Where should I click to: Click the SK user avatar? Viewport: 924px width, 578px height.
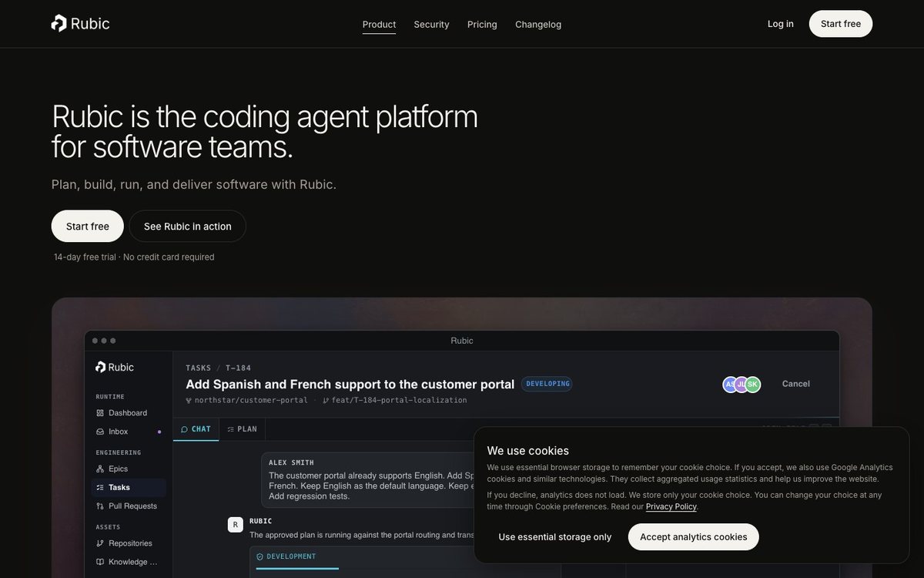pos(752,384)
